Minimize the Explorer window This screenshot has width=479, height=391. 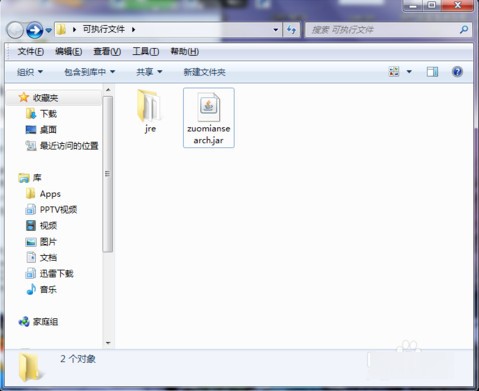coord(413,5)
